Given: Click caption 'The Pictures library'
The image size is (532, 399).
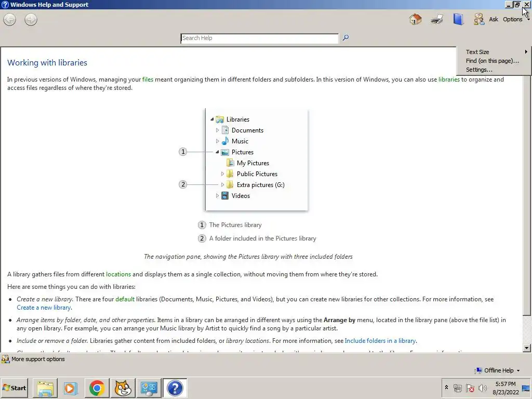Looking at the screenshot, I should [x=235, y=225].
